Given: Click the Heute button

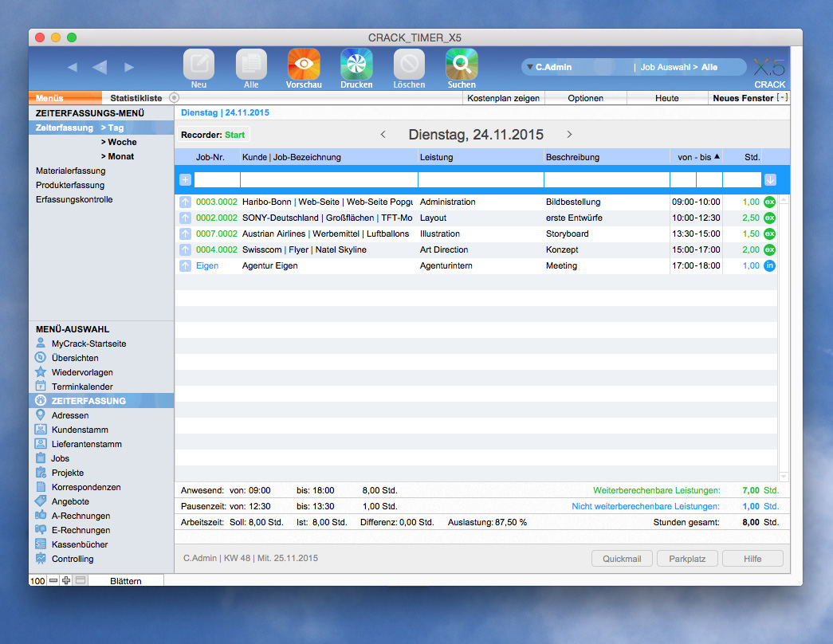Looking at the screenshot, I should 667,98.
